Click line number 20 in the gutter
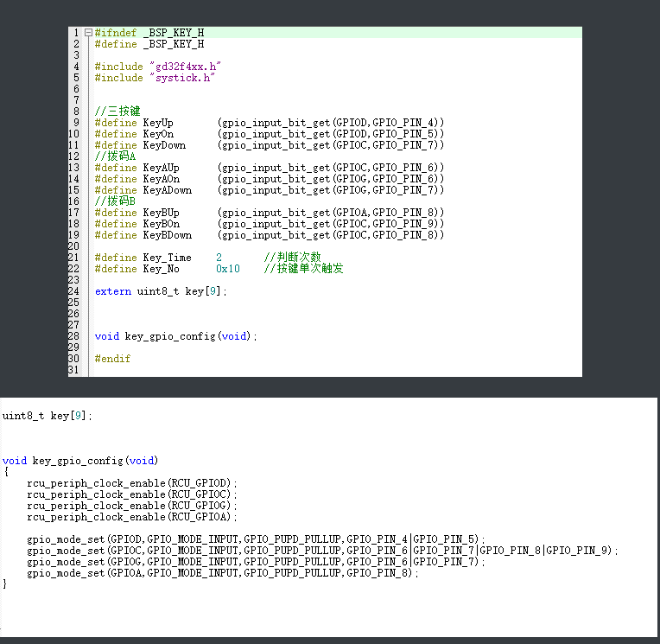Viewport: 660px width, 644px height. 73,246
